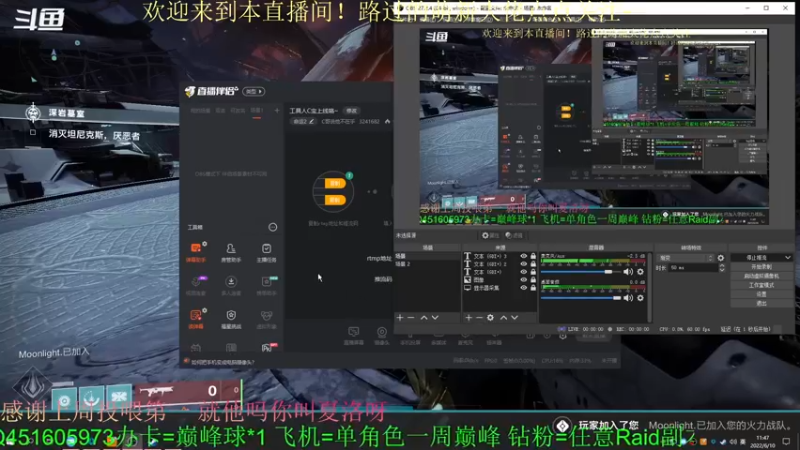Open the 房管助手 tool icon
800x450 pixels.
(x=231, y=252)
